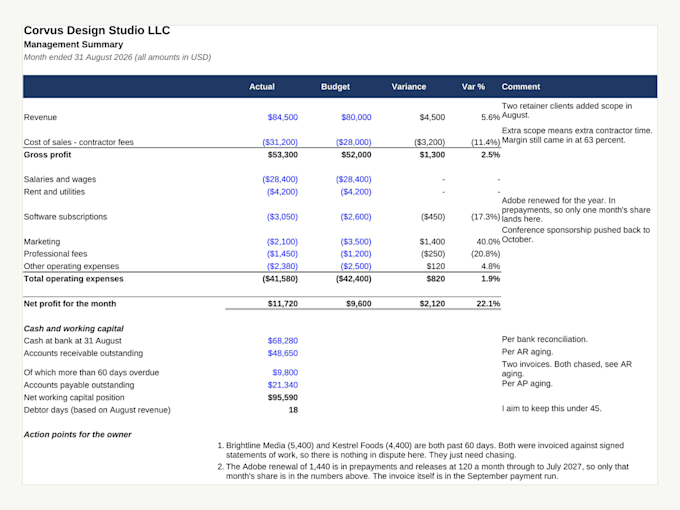Select the Debtor days row label
This screenshot has height=510, width=680.
pos(97,410)
